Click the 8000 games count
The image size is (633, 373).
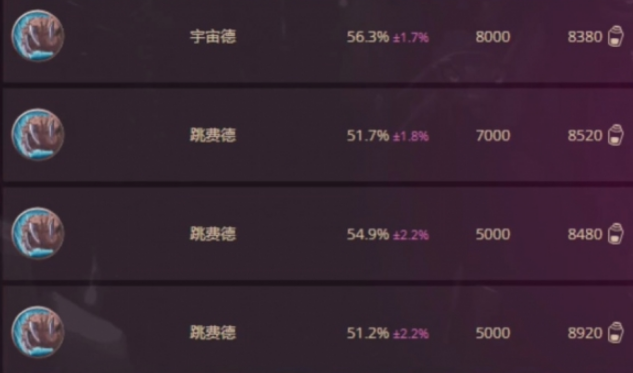coord(493,37)
